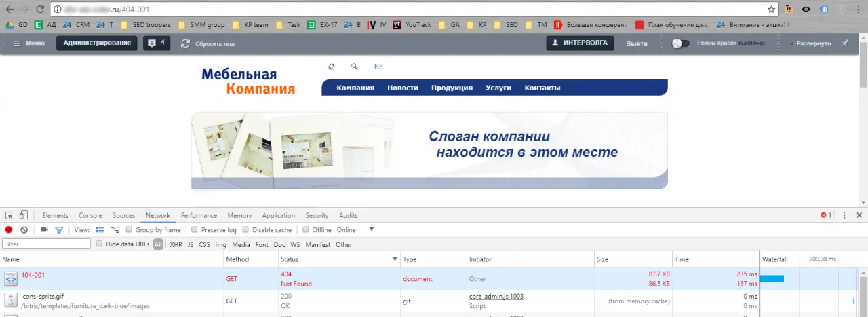Switch to the Security tab
The height and width of the screenshot is (317, 868).
(317, 215)
